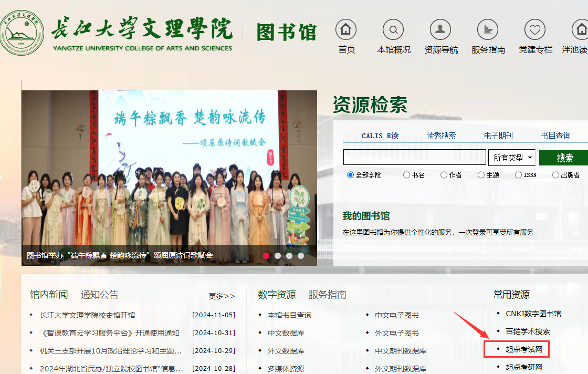The height and width of the screenshot is (374, 588).
Task: Go to the second carousel slide dot
Action: pos(278,256)
